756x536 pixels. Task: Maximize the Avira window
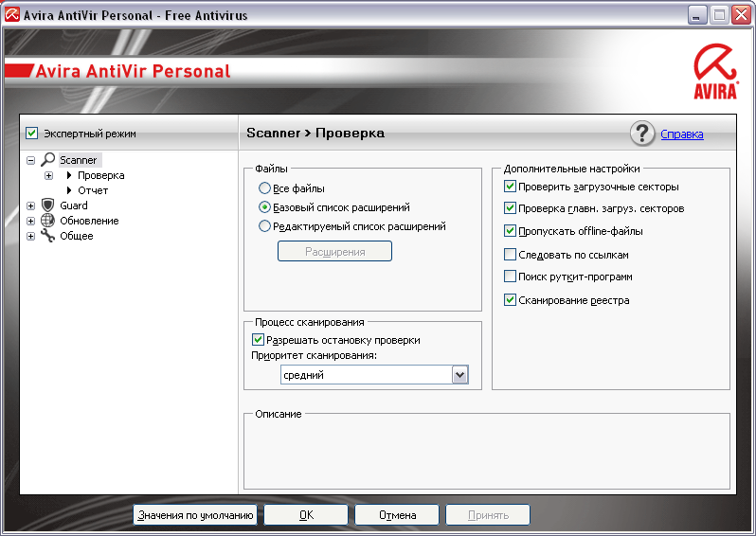tap(719, 15)
